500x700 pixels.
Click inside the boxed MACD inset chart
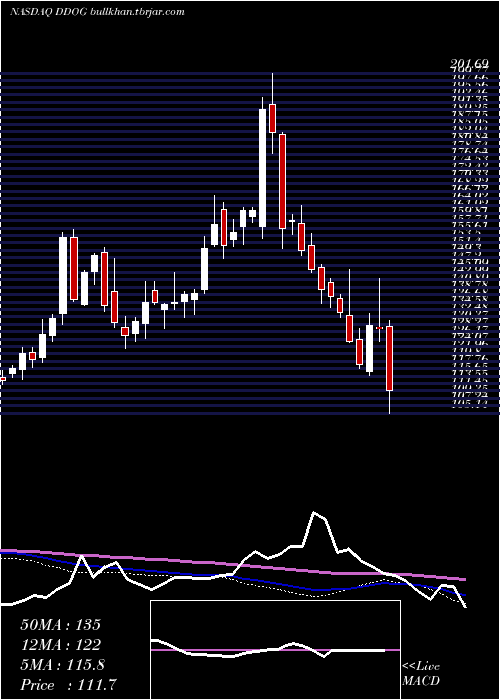pyautogui.click(x=275, y=650)
